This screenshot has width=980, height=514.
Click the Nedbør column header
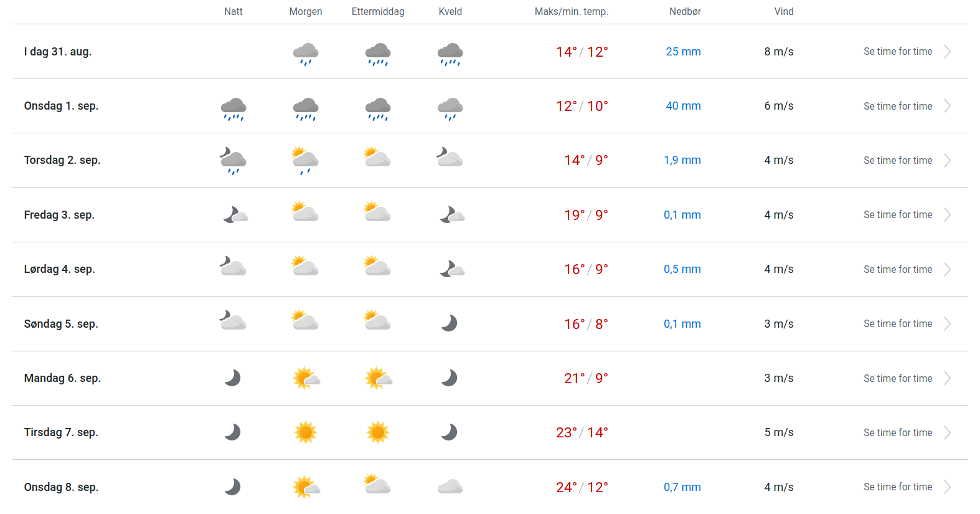(685, 11)
